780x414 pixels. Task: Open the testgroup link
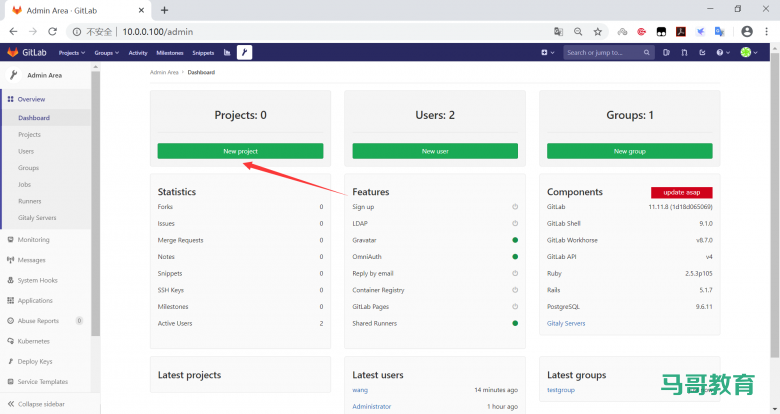pyautogui.click(x=561, y=390)
